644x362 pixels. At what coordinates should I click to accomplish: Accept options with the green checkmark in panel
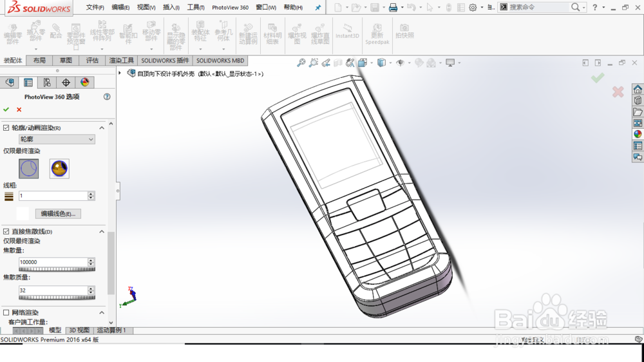[x=6, y=110]
